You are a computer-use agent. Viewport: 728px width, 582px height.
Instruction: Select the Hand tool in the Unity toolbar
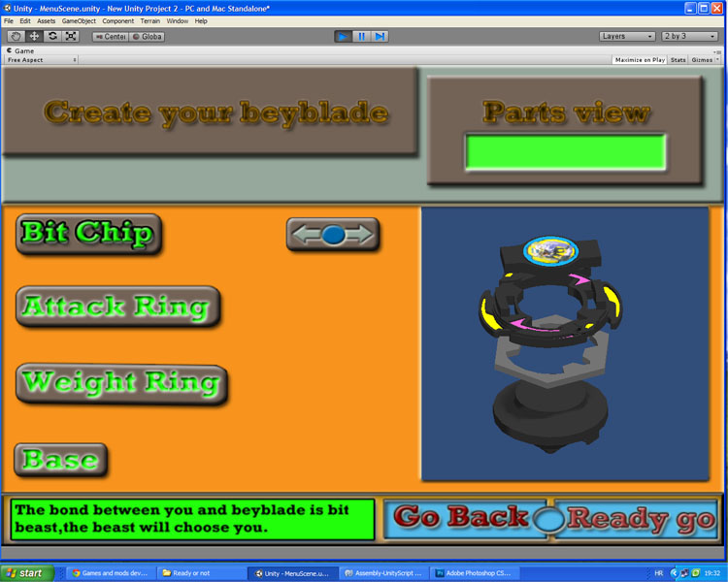pyautogui.click(x=16, y=36)
